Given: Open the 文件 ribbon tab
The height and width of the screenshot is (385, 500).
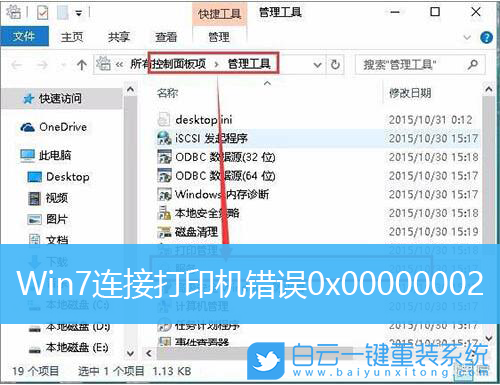Looking at the screenshot, I should [x=24, y=36].
